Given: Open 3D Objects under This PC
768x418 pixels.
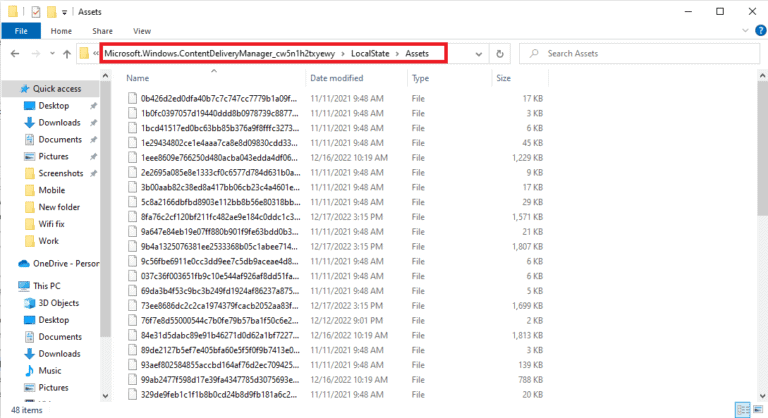Looking at the screenshot, I should [x=58, y=303].
